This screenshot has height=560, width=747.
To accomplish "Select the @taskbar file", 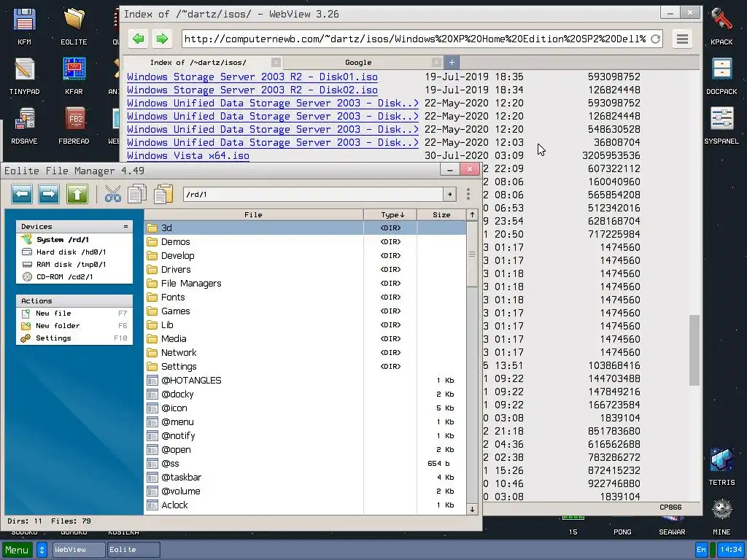I will click(x=305, y=477).
